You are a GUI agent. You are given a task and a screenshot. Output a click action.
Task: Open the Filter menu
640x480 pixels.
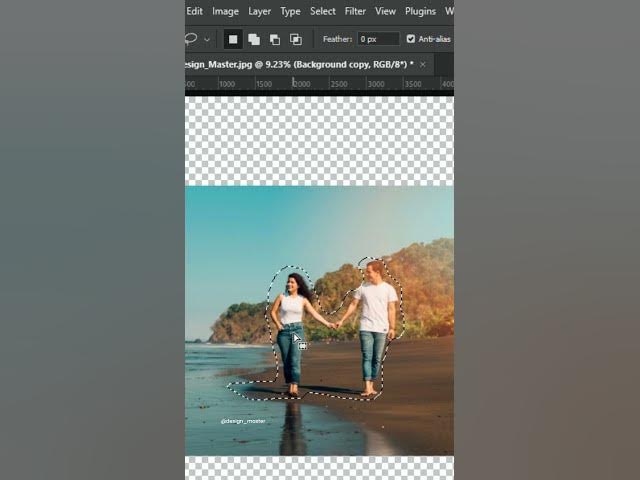pyautogui.click(x=355, y=11)
